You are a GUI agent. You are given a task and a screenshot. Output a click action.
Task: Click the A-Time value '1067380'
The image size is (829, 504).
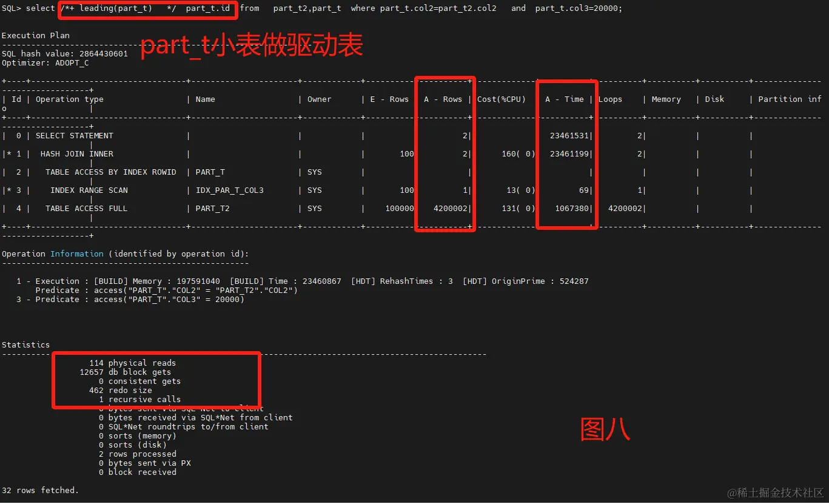(572, 209)
